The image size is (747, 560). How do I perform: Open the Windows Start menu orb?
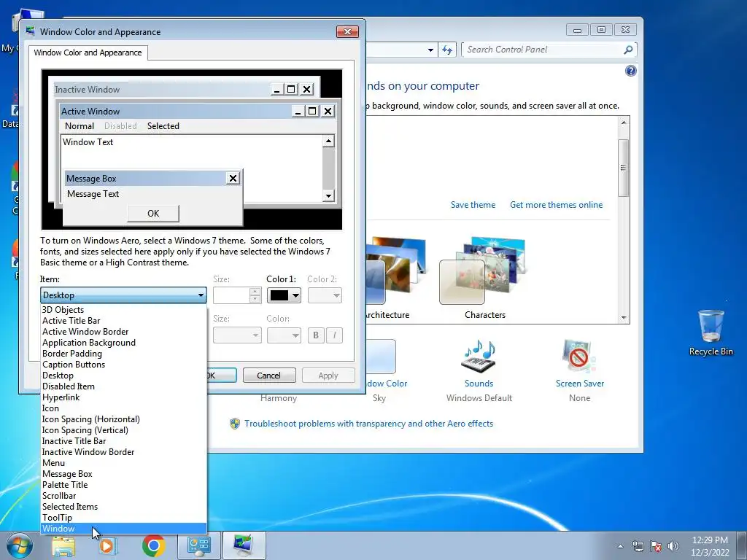pyautogui.click(x=19, y=545)
